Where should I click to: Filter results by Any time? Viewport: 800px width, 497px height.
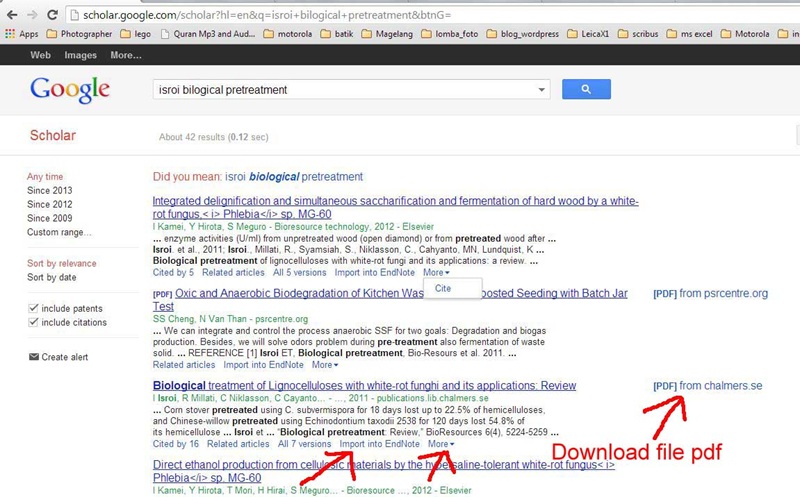[x=45, y=177]
